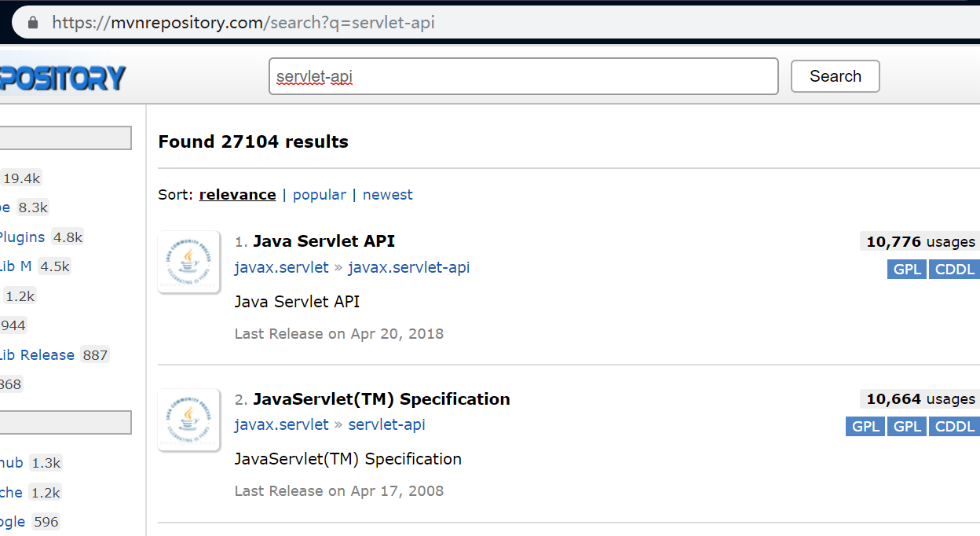Focus the servlet-api search box
The image size is (980, 536).
523,76
